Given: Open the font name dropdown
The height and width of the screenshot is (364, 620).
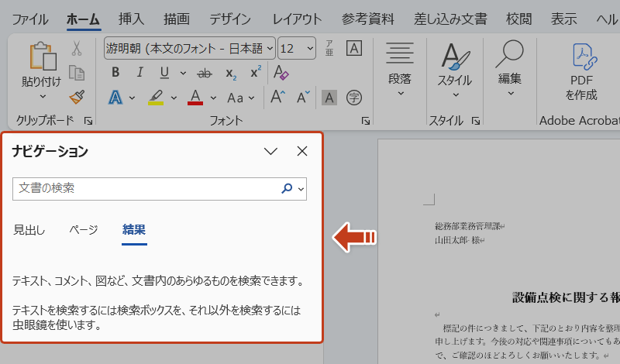Looking at the screenshot, I should (270, 49).
